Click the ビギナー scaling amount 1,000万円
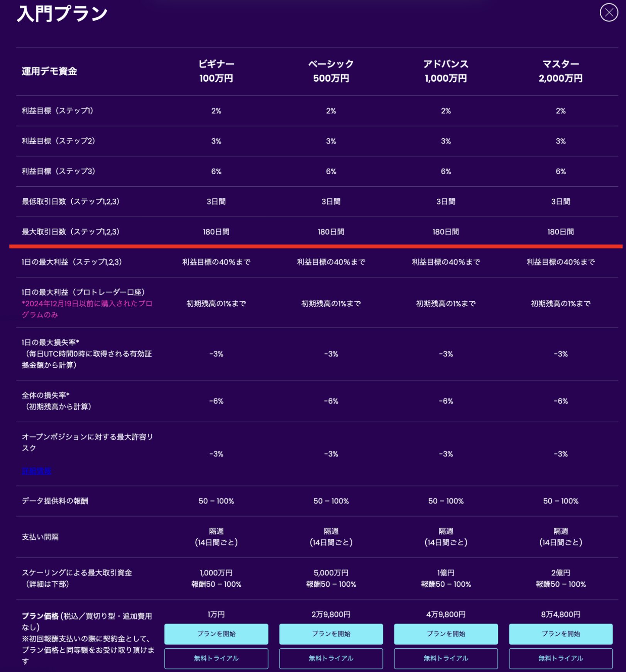 216,573
